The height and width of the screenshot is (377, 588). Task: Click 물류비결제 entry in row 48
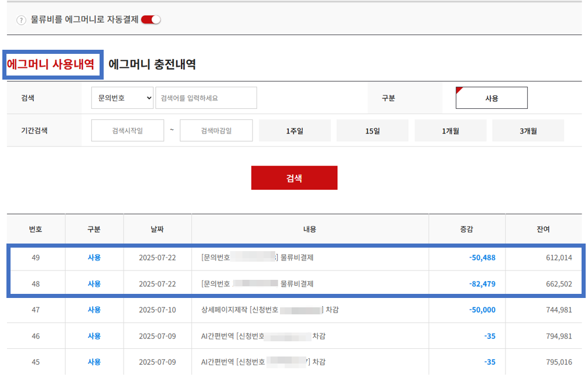257,284
